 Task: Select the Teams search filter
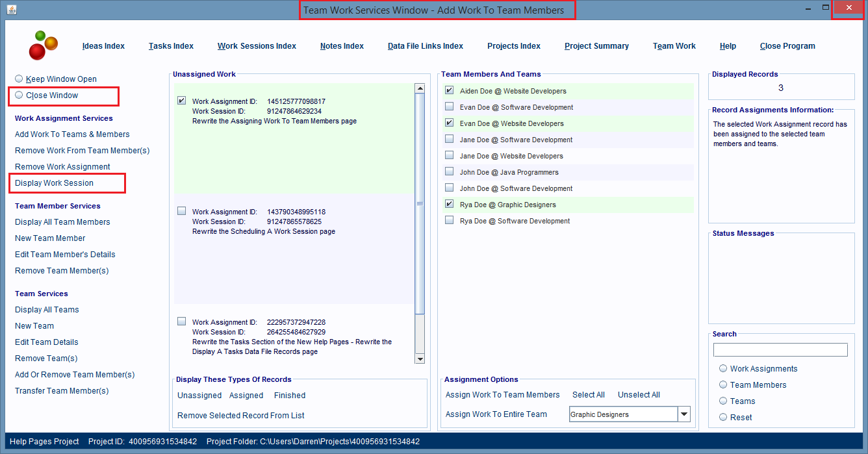click(723, 401)
